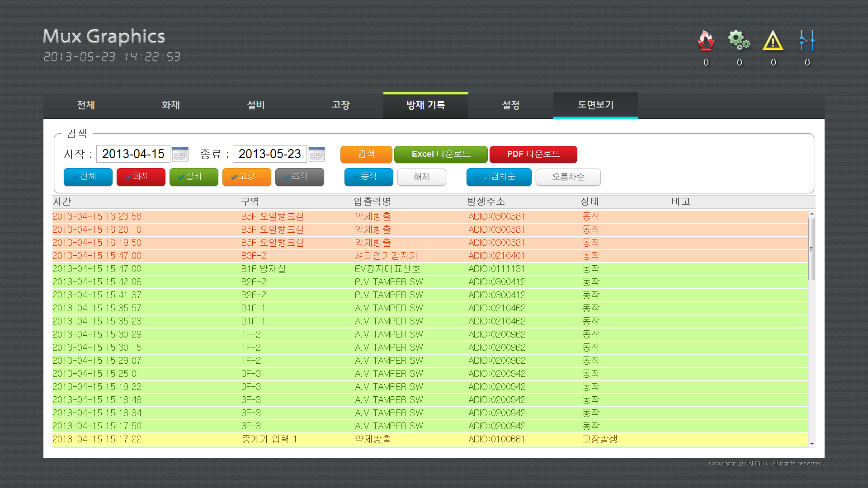The height and width of the screenshot is (488, 868).
Task: Toggle the orange 고장 filter
Action: coord(247,177)
